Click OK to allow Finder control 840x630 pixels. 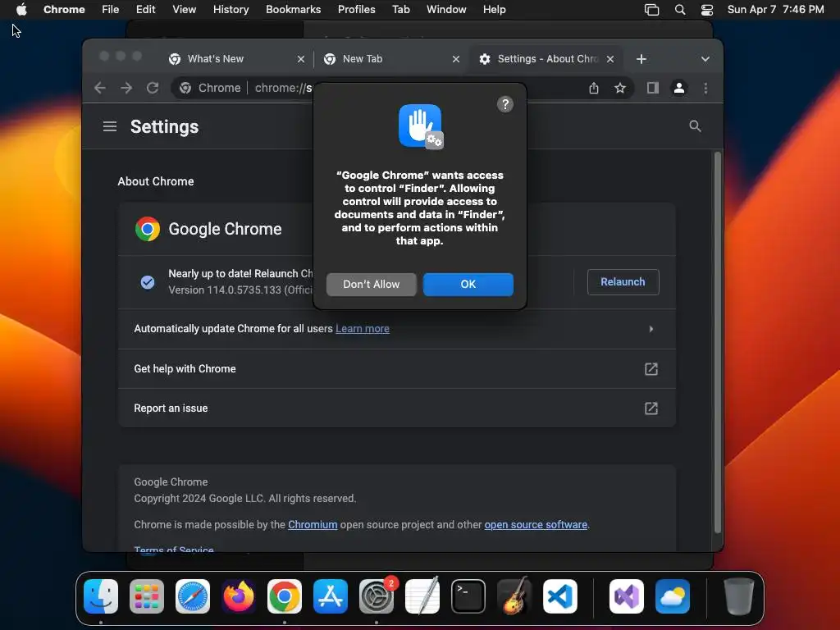[468, 284]
